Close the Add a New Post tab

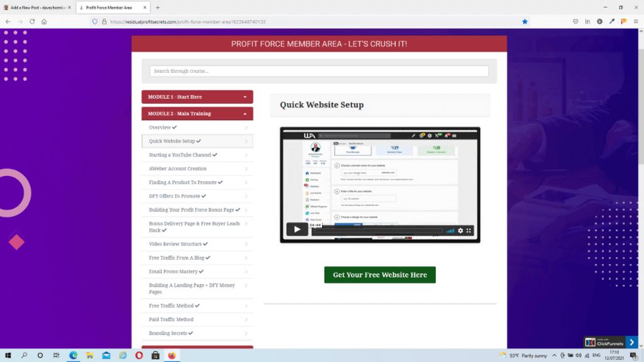tap(69, 8)
